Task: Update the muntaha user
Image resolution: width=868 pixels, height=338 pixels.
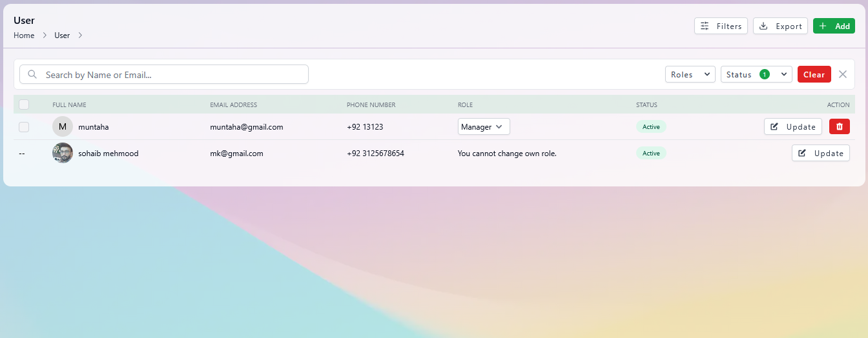Action: [x=793, y=126]
